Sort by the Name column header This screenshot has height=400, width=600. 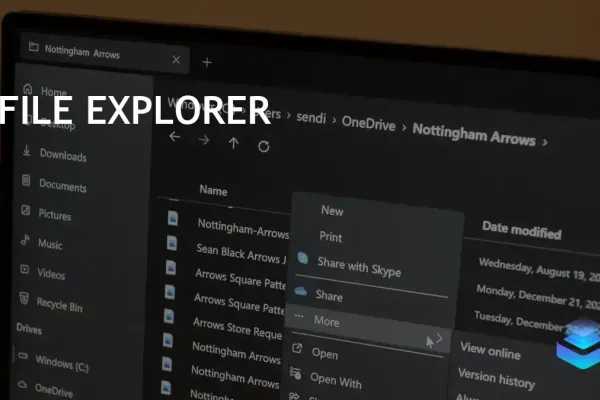pyautogui.click(x=213, y=190)
